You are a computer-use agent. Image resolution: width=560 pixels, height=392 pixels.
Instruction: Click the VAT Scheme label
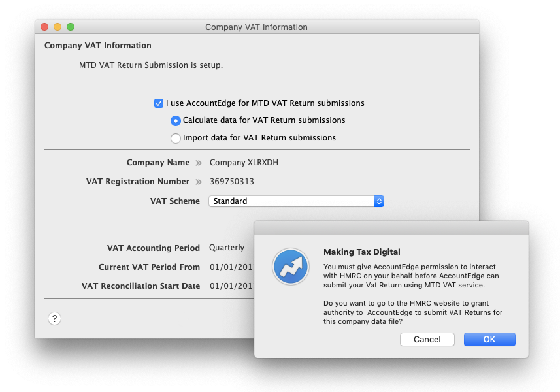click(175, 201)
